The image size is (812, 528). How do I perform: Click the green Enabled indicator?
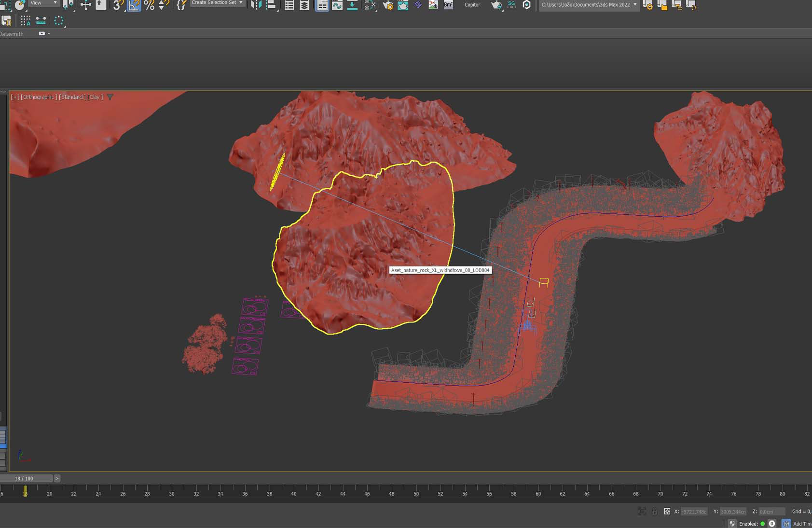[x=763, y=524]
